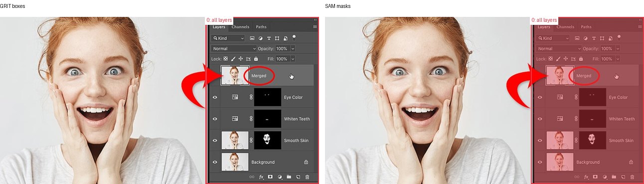Hide Eye Color layer in GRIT boxes panel

215,97
